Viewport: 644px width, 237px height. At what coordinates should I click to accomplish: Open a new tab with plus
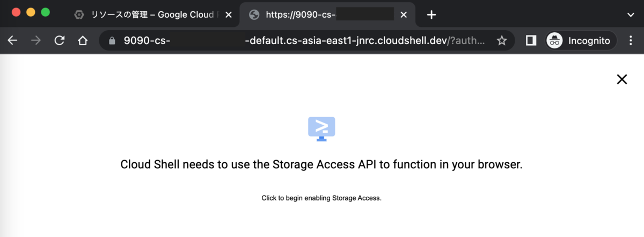point(431,15)
